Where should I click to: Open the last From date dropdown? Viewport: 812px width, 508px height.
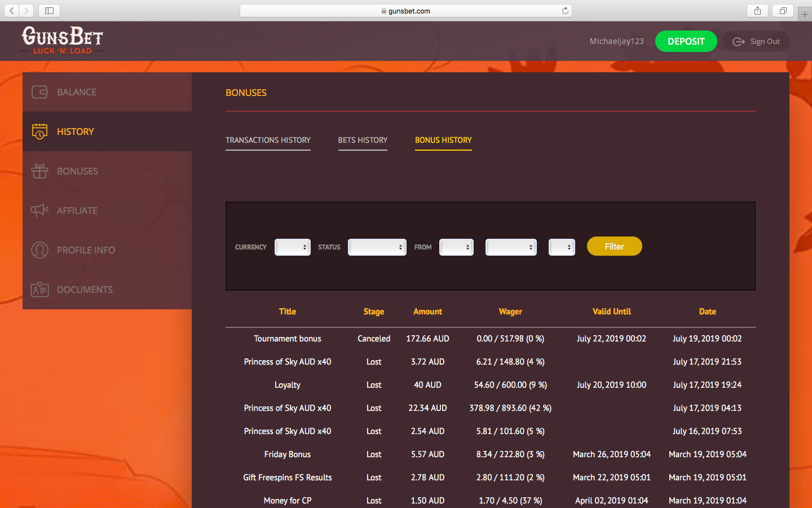click(x=562, y=247)
